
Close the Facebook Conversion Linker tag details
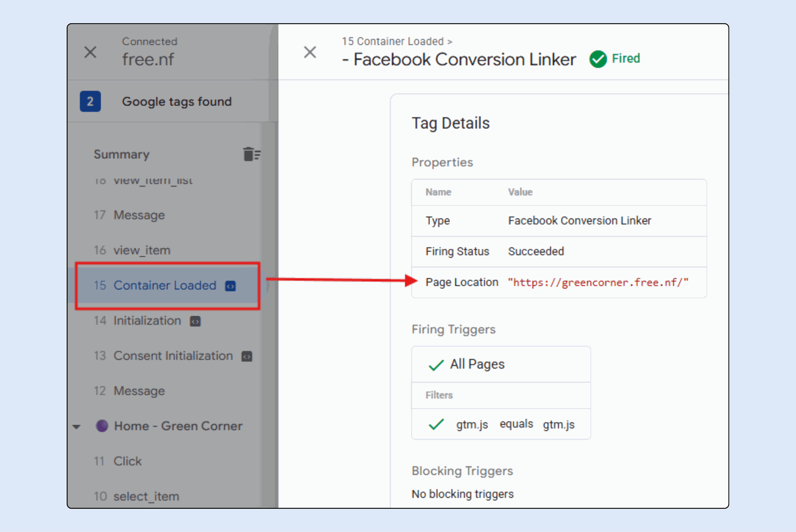tap(310, 52)
